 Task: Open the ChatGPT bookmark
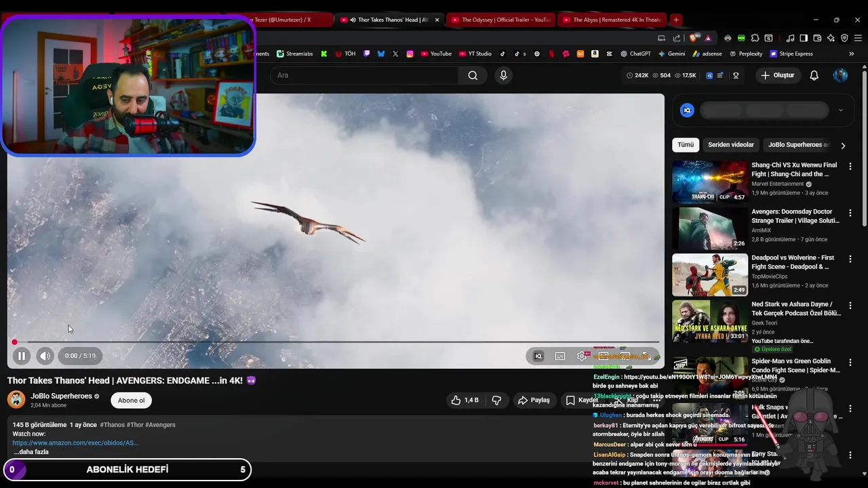(x=635, y=54)
